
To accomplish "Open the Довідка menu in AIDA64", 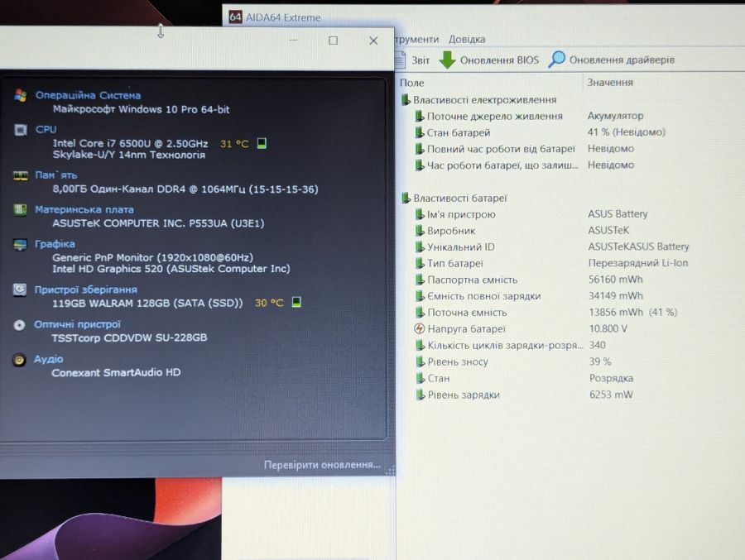I will (467, 40).
